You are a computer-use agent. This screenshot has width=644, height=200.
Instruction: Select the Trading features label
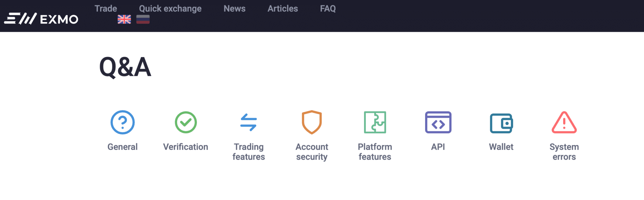coord(249,152)
